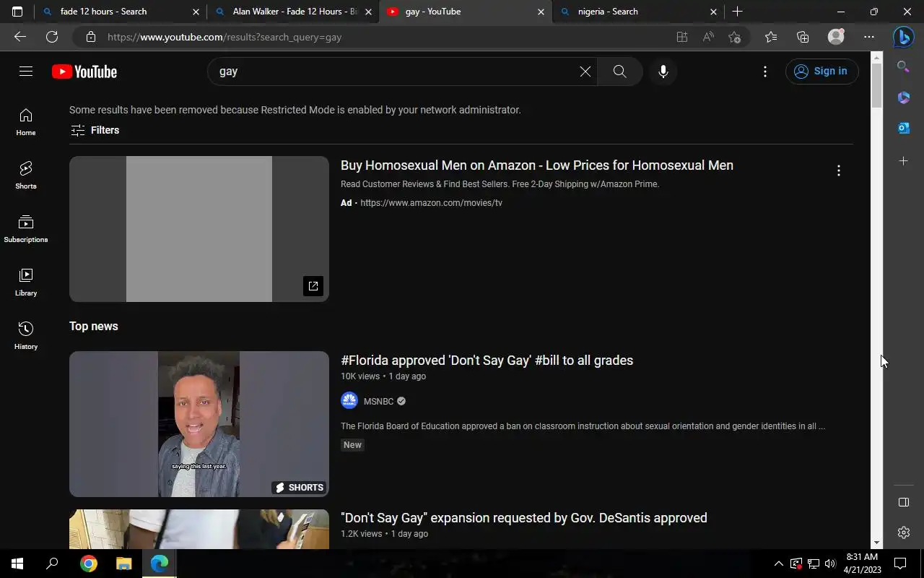Image resolution: width=924 pixels, height=578 pixels.
Task: Start voice search with microphone icon
Action: [x=663, y=72]
